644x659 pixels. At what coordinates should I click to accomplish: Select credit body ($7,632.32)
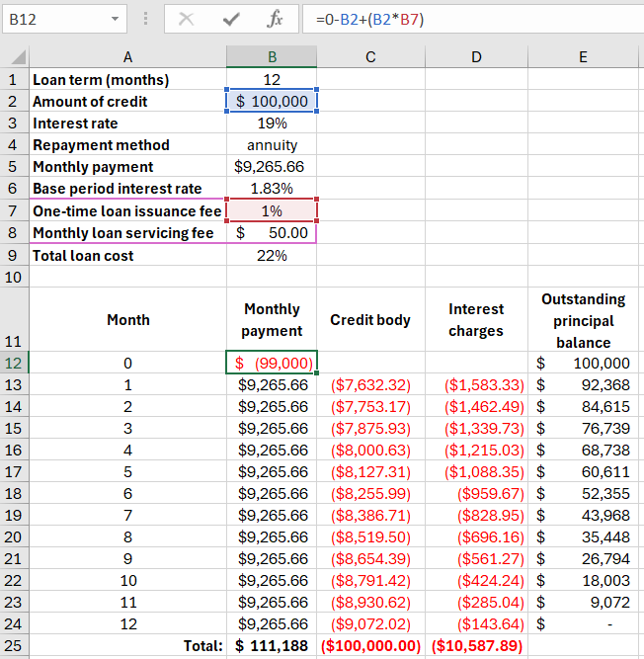[370, 384]
